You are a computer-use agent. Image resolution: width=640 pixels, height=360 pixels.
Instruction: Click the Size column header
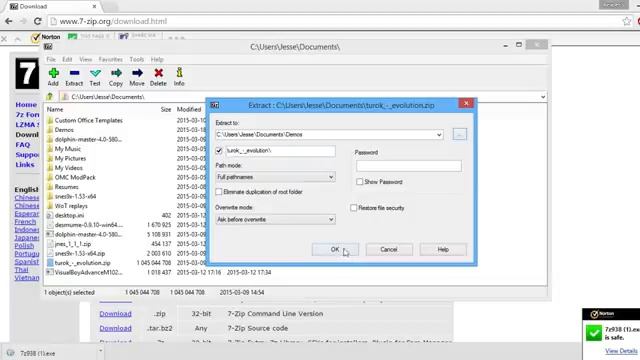(166, 109)
